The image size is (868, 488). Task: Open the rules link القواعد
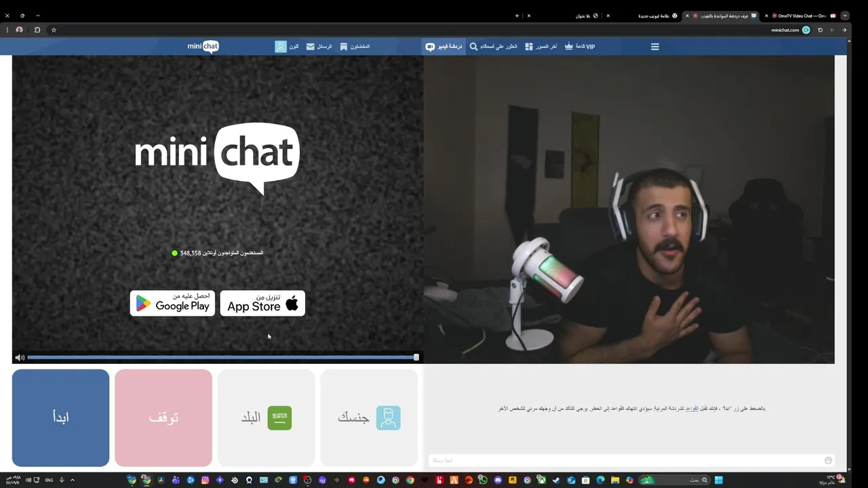click(691, 409)
